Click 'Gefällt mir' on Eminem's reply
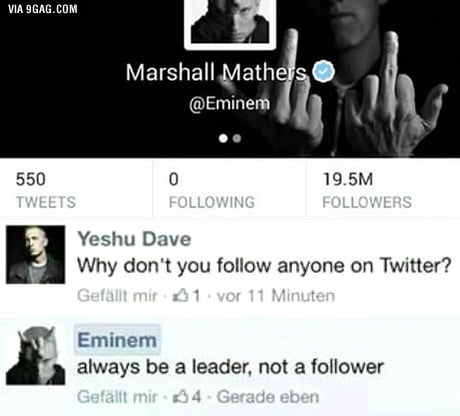Viewport: 460px width, 416px height. 117,397
